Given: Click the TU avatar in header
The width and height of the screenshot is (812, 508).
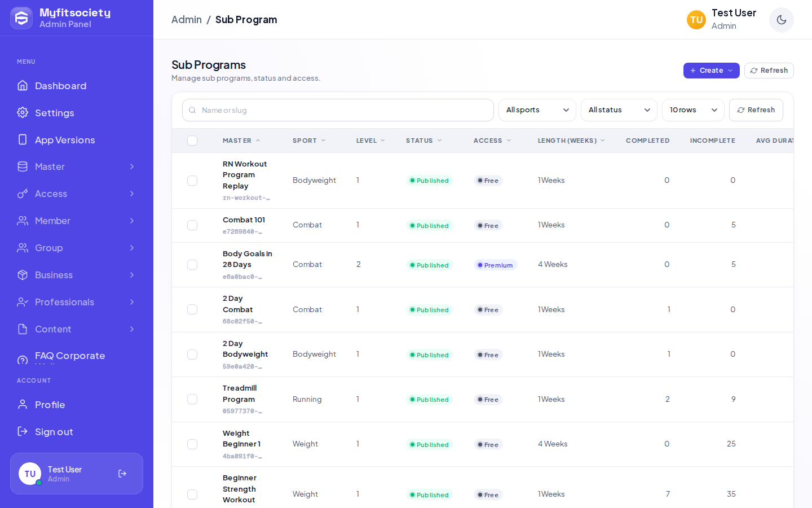Looking at the screenshot, I should [x=696, y=20].
